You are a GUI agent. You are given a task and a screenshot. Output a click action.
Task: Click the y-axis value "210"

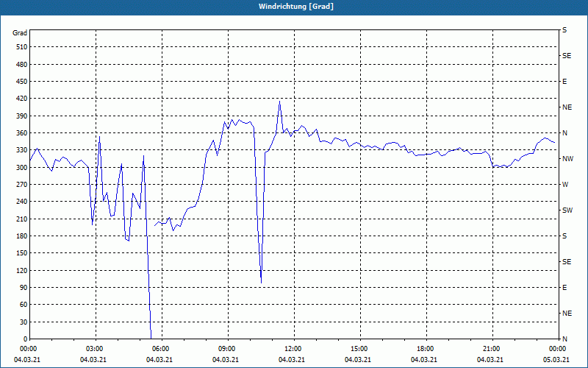[22, 219]
